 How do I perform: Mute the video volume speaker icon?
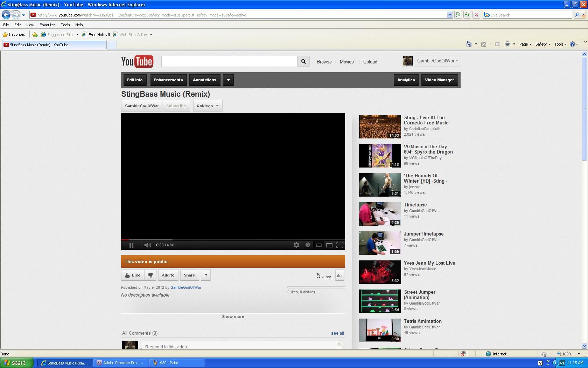tap(147, 245)
